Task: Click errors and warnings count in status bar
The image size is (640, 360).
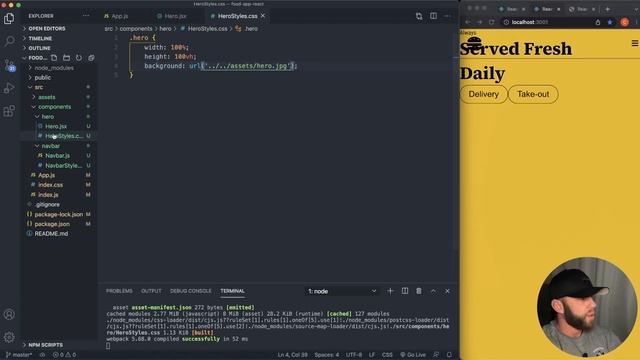Action: 64,355
